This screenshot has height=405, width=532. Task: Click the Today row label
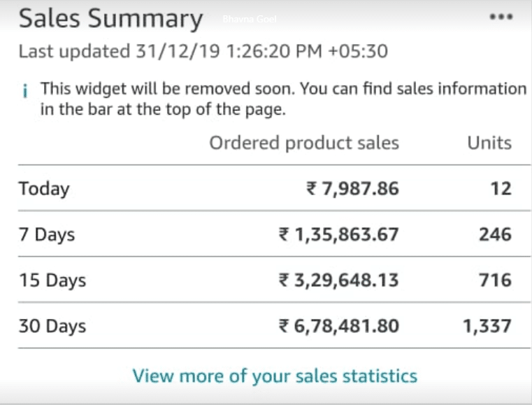44,189
